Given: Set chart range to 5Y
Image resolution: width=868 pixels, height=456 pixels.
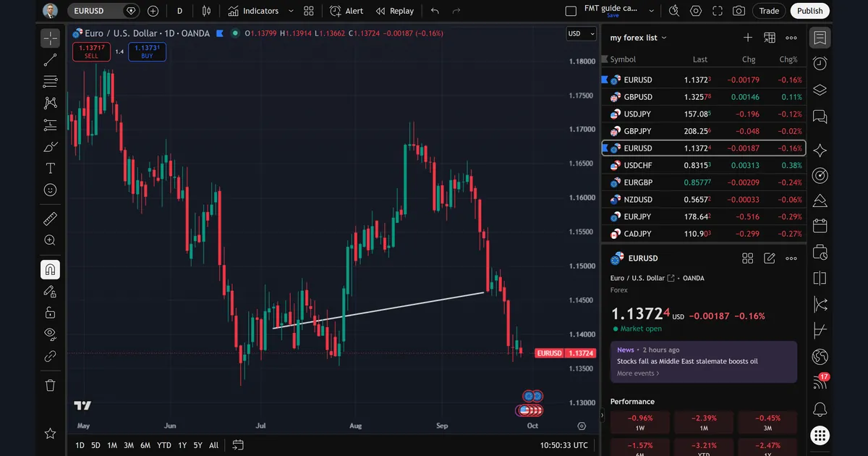Looking at the screenshot, I should click(197, 445).
